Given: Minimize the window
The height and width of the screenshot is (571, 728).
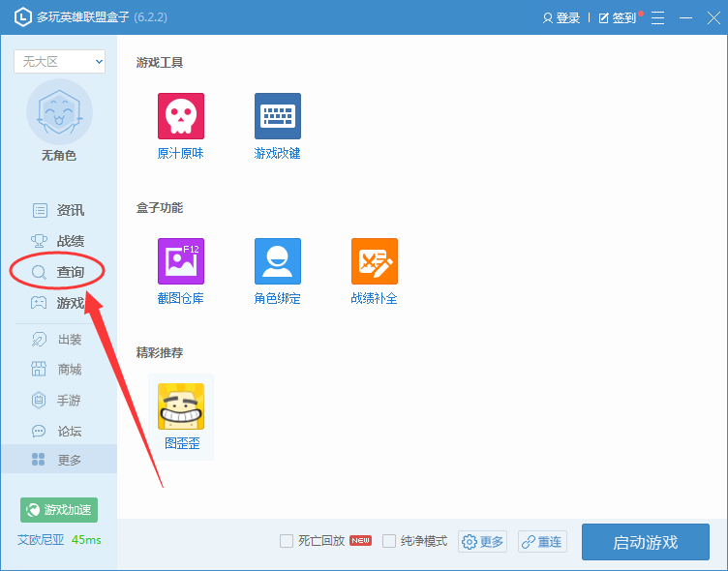Looking at the screenshot, I should pos(685,17).
